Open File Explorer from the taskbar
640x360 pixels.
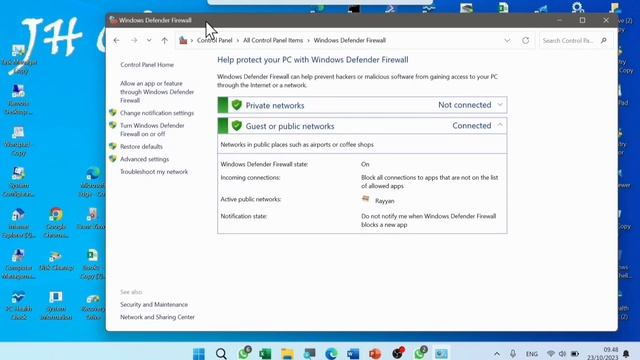[x=287, y=353]
